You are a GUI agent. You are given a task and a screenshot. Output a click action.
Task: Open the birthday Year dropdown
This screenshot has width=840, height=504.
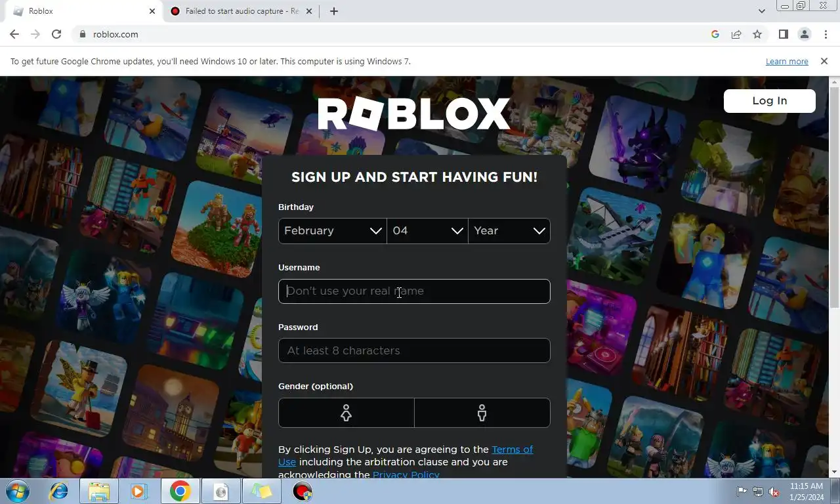pyautogui.click(x=509, y=231)
